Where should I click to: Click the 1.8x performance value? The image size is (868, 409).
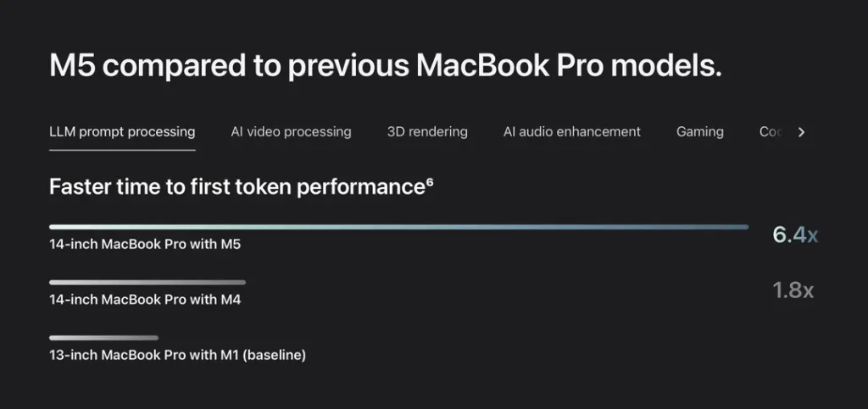pyautogui.click(x=793, y=290)
